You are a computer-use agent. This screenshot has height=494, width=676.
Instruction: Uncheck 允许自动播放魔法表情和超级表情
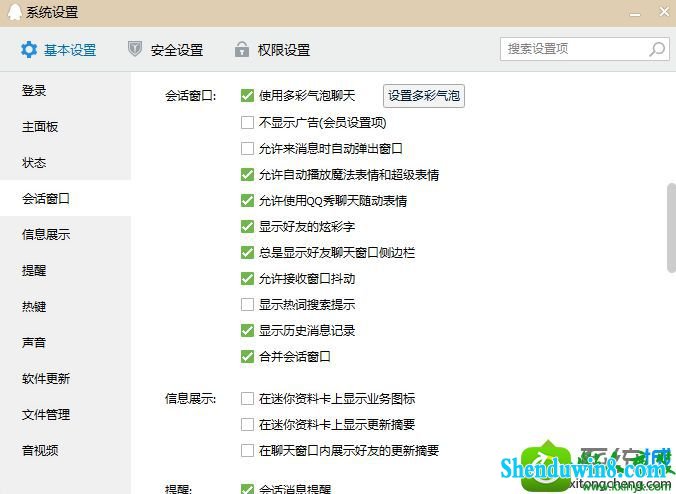point(247,175)
